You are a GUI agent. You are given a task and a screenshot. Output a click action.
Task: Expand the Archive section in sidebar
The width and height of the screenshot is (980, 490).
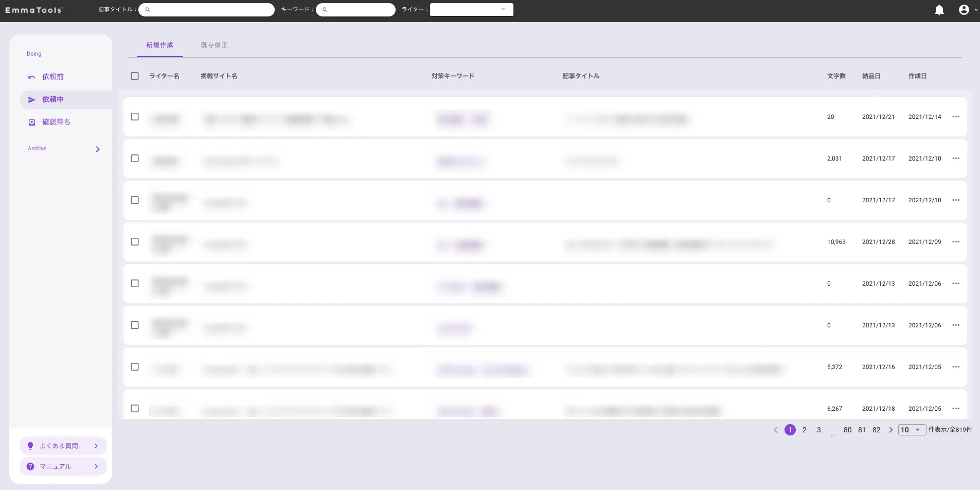(98, 149)
